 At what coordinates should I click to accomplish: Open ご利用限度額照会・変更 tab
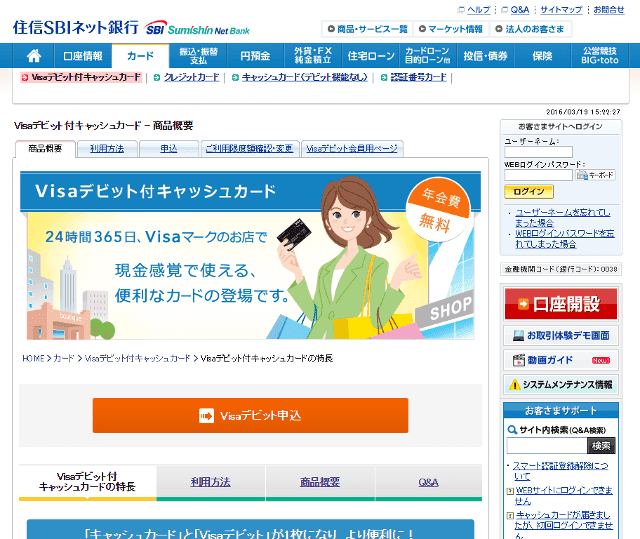coord(250,149)
